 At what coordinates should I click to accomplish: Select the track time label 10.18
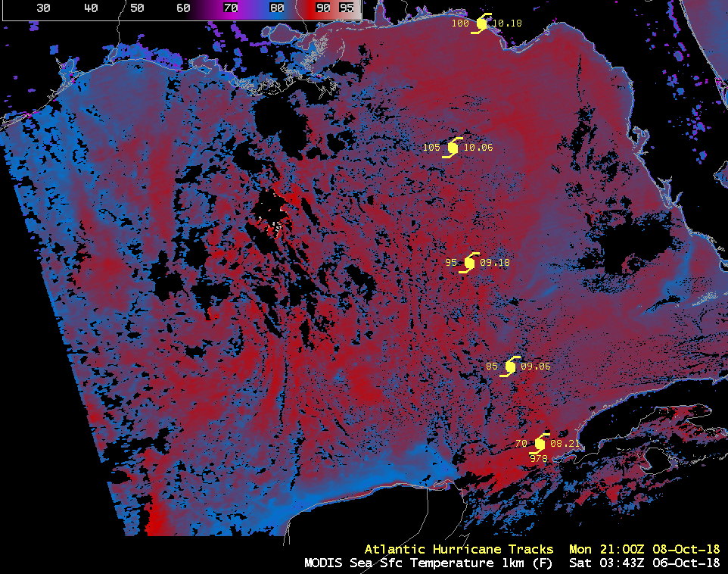click(507, 23)
